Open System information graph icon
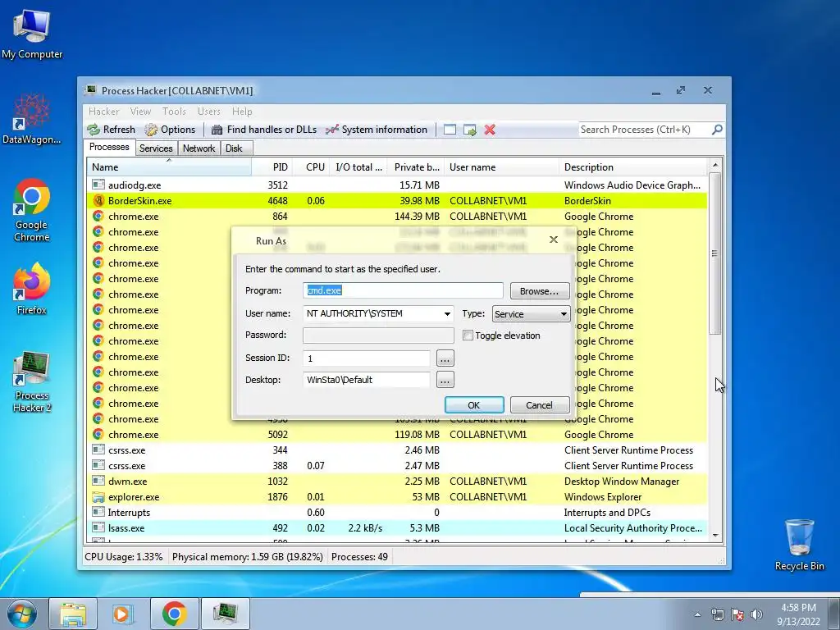 click(x=332, y=130)
